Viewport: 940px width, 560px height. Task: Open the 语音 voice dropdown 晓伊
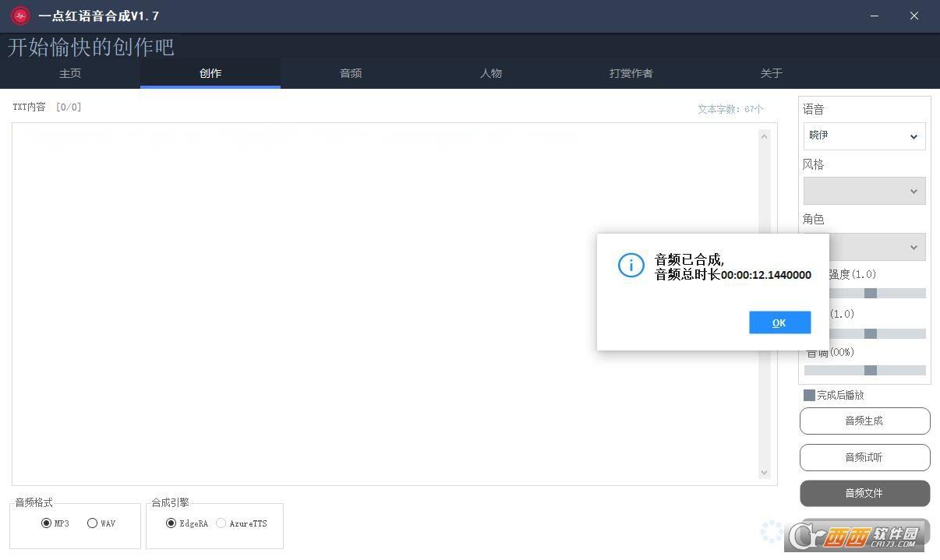click(864, 136)
